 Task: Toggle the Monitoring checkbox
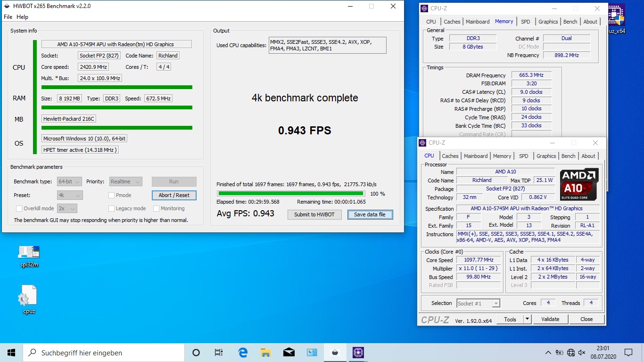point(156,208)
